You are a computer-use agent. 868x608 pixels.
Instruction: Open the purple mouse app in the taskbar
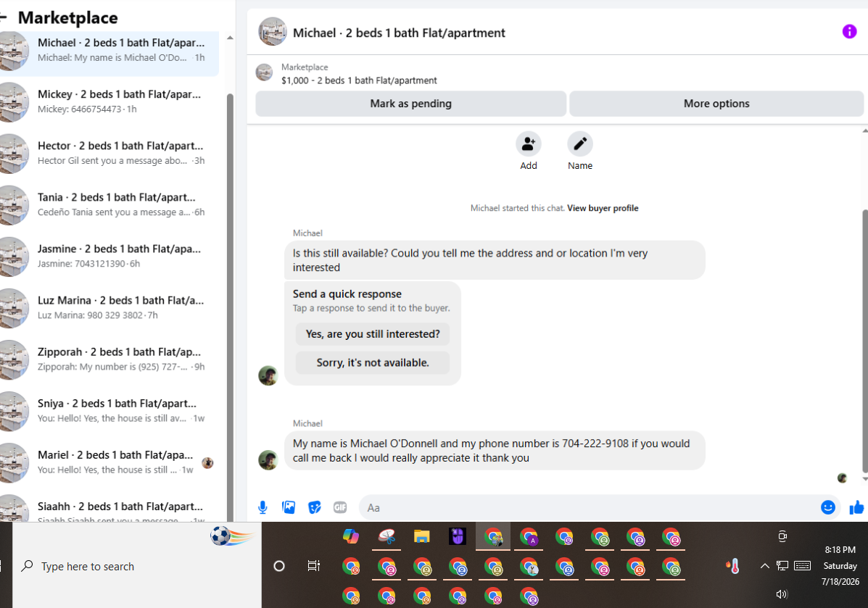tap(458, 536)
